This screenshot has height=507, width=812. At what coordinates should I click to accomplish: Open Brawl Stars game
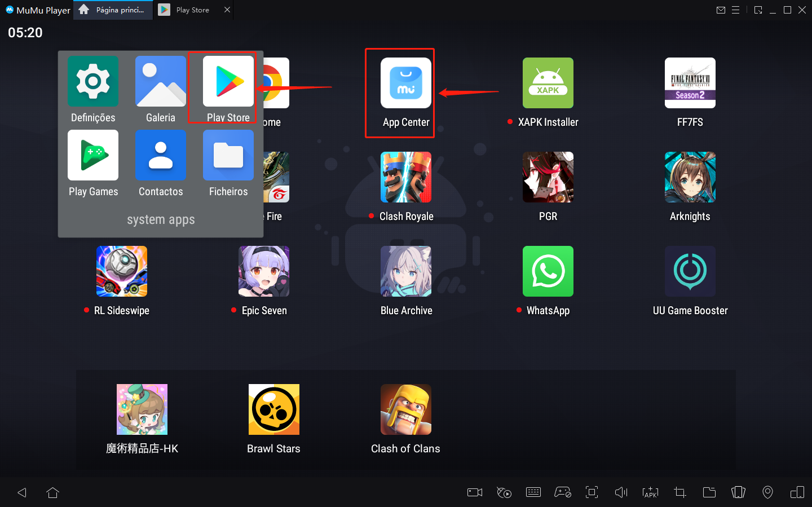(273, 409)
